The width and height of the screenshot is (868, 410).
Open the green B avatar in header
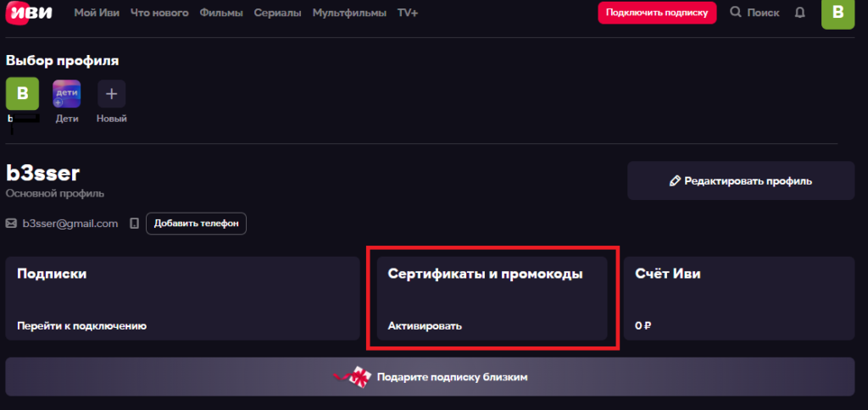(837, 14)
